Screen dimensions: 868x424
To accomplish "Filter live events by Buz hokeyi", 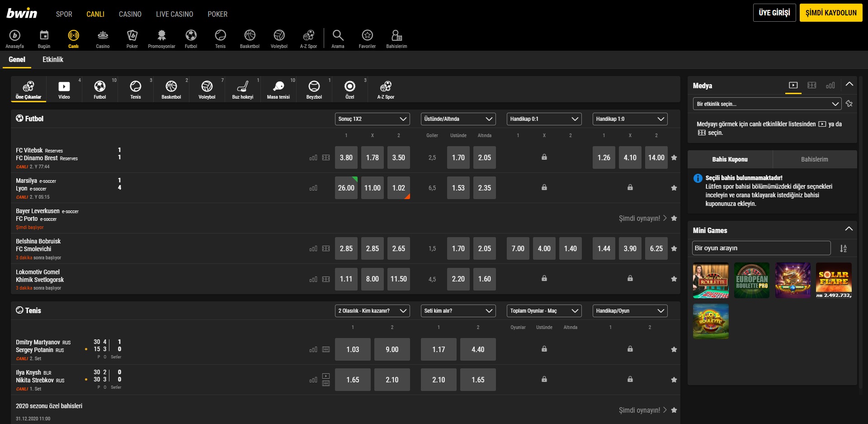I will (243, 89).
